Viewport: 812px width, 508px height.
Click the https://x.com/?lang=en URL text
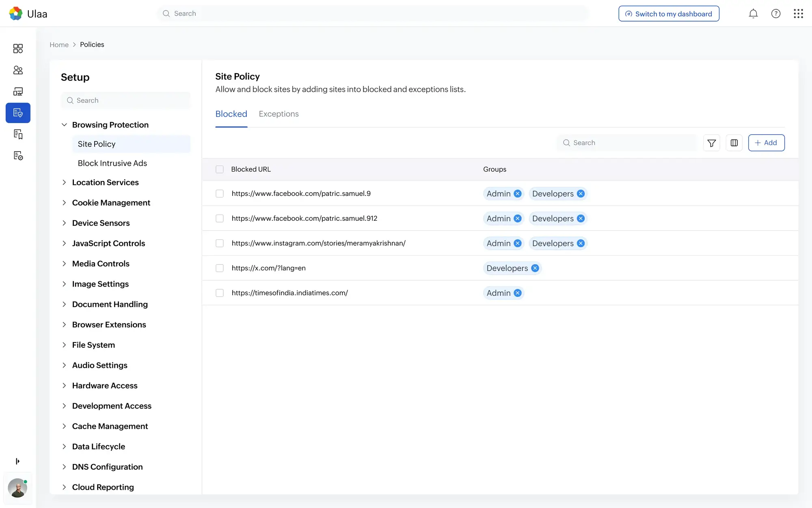268,268
